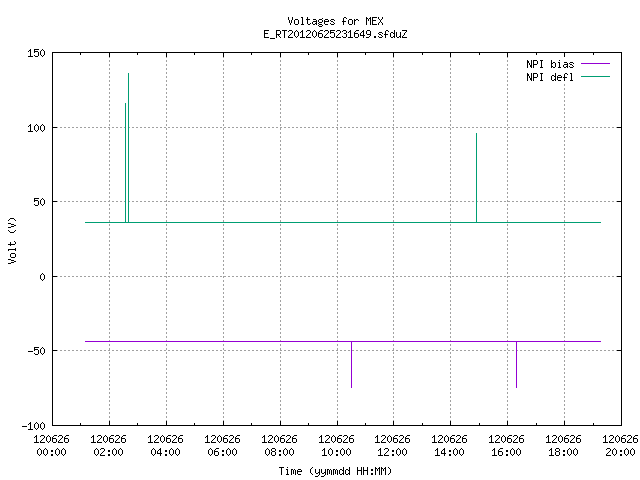Click the y-axis tick label -100
Image resolution: width=640 pixels, height=480 pixels.
(x=33, y=426)
